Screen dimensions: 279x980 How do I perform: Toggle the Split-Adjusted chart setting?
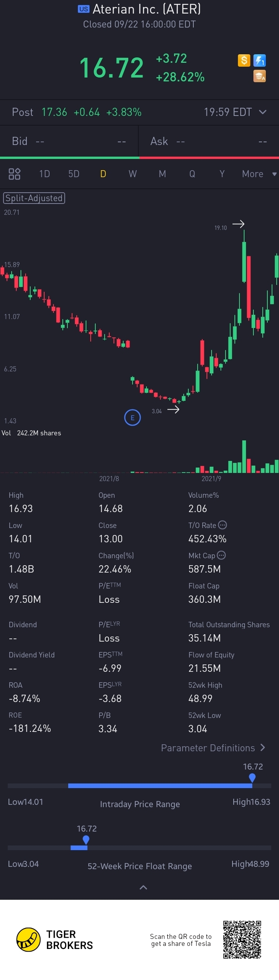[x=34, y=198]
